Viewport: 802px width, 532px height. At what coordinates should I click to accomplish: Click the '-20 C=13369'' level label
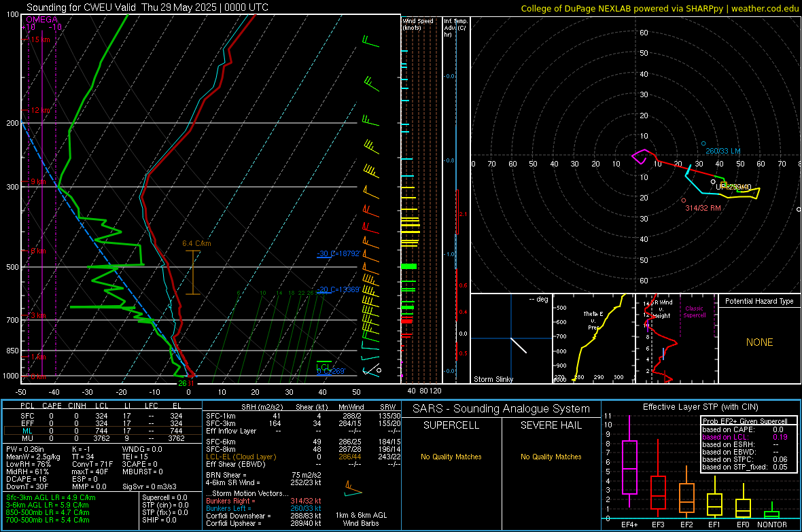pos(338,289)
